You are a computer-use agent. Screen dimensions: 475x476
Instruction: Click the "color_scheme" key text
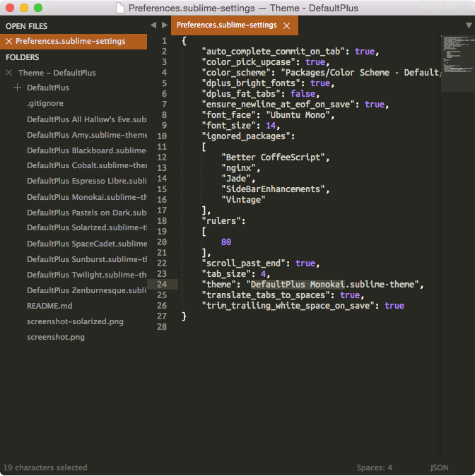[x=236, y=73]
